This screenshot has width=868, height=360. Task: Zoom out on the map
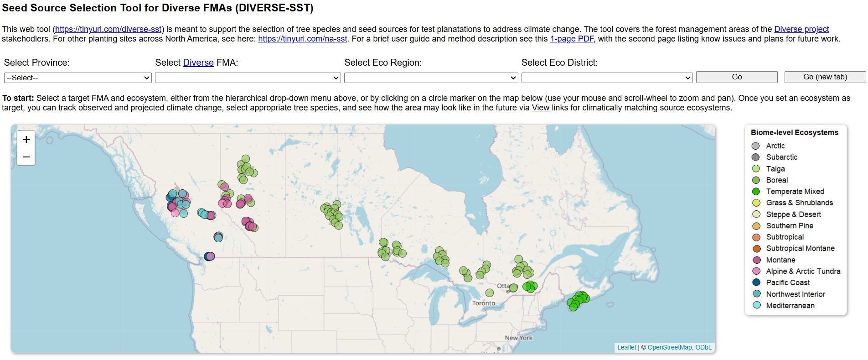(26, 157)
